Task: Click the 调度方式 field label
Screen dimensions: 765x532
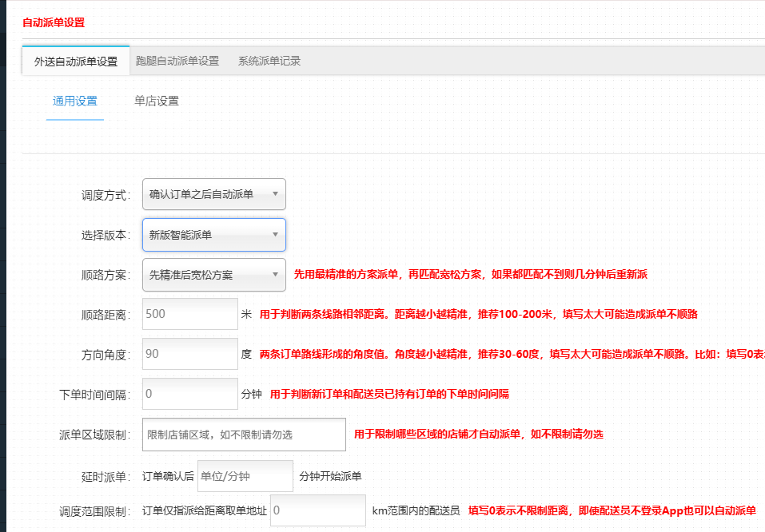Action: (106, 195)
